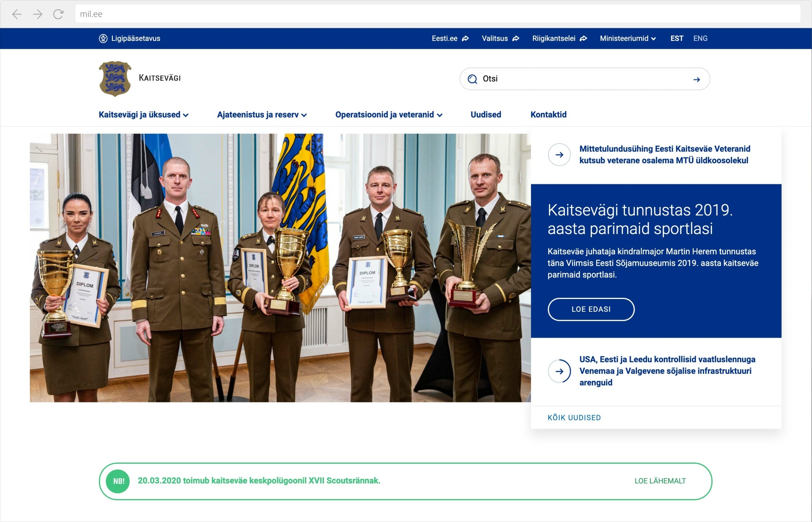Click the browser back arrow
Viewport: 812px width, 522px height.
[x=16, y=14]
